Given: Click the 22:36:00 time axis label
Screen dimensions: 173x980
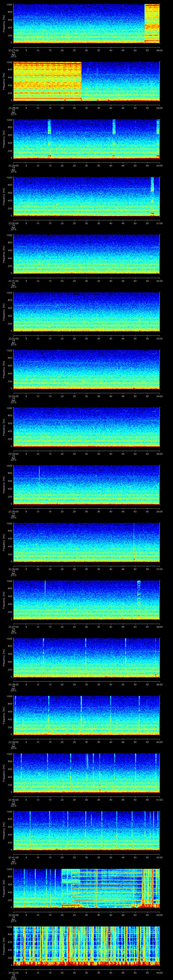Looking at the screenshot, I should click(13, 569).
